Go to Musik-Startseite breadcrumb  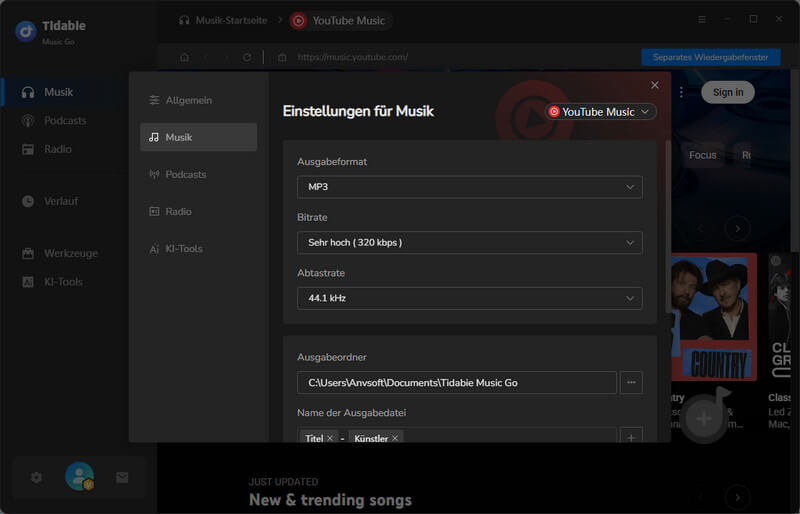[223, 20]
